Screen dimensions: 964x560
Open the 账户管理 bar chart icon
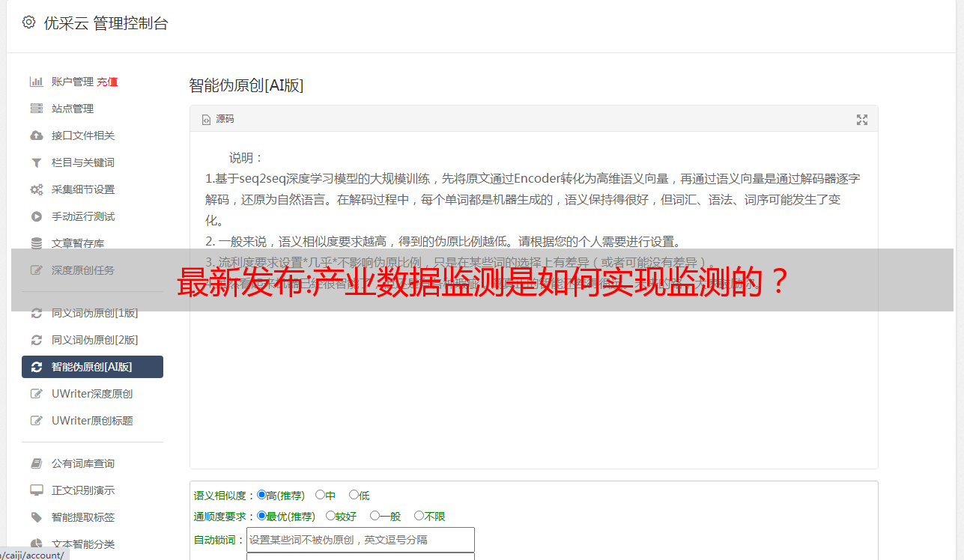[x=36, y=82]
